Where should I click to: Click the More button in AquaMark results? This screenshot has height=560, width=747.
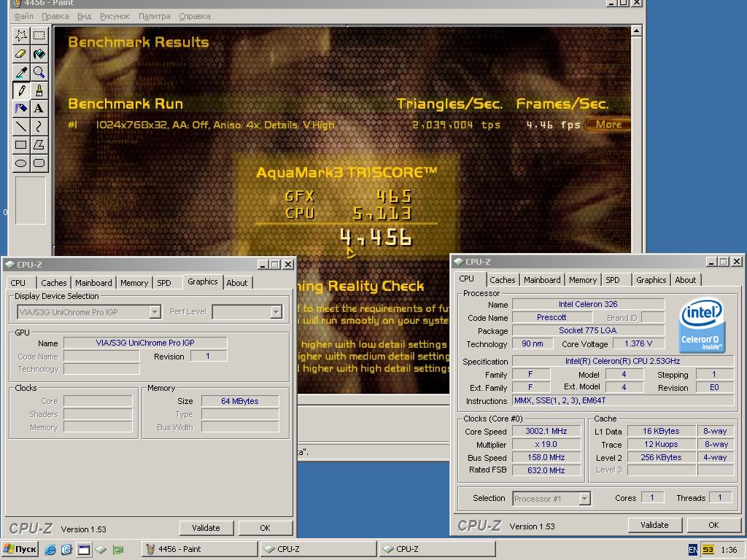608,125
